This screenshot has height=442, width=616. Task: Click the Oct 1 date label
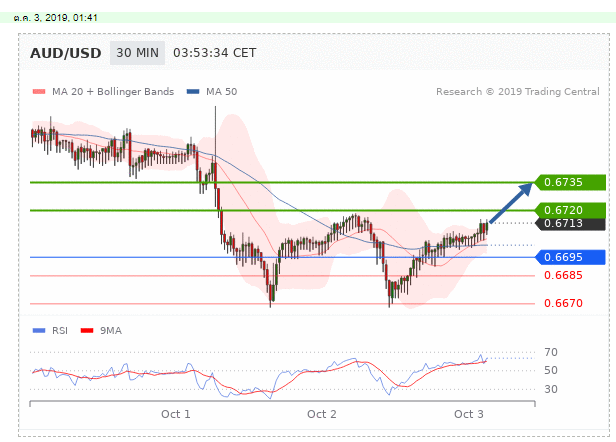coord(176,414)
